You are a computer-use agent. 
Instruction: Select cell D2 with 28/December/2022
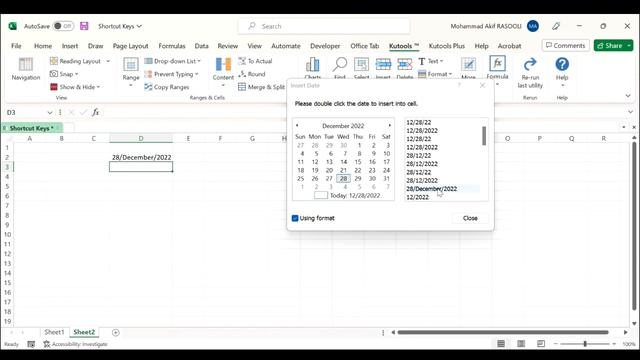[x=141, y=157]
